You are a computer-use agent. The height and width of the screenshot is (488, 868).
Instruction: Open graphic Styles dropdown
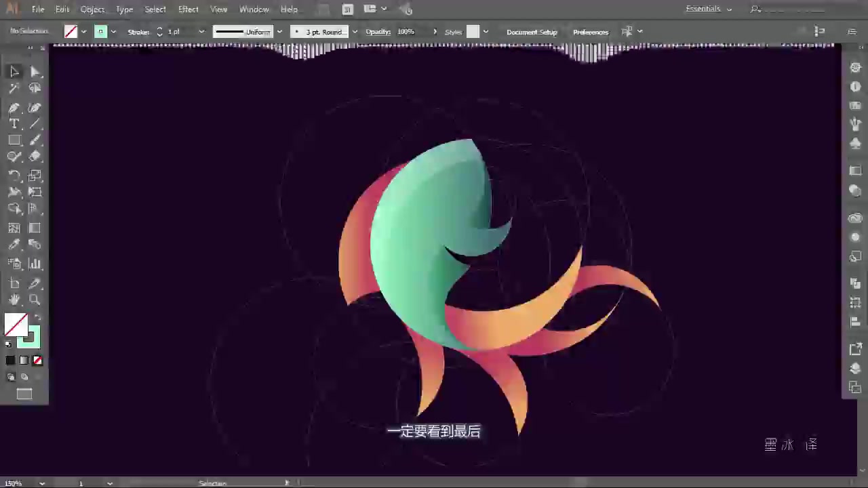(x=486, y=32)
